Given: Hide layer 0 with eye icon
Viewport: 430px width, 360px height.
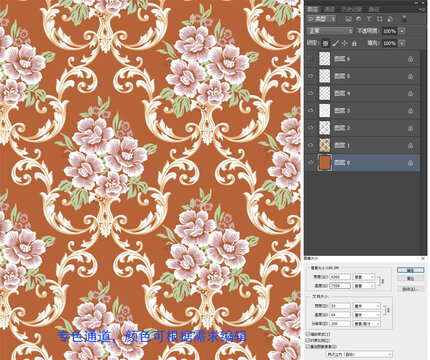Looking at the screenshot, I should coord(311,163).
